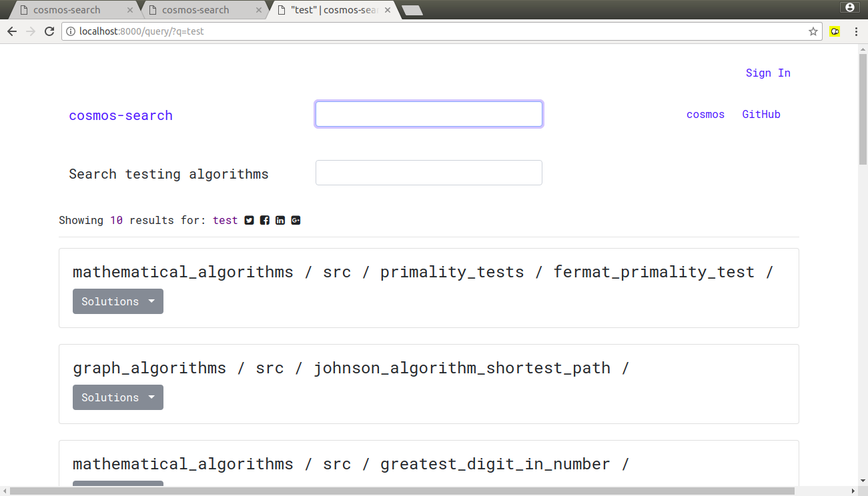Share results on LinkedIn icon
868x496 pixels.
280,221
